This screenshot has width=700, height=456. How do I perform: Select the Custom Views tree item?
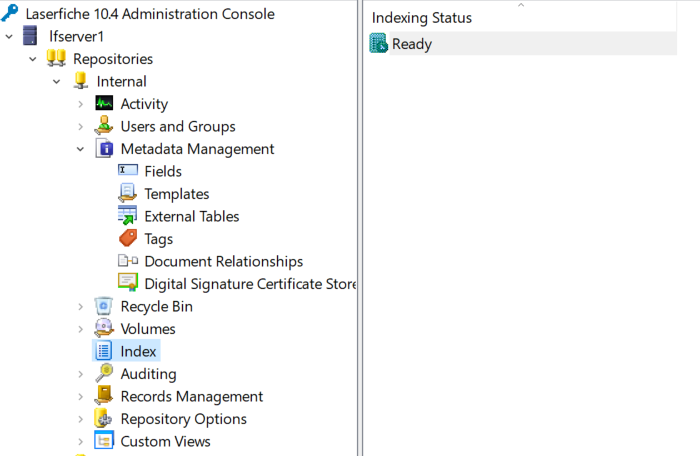pos(165,441)
